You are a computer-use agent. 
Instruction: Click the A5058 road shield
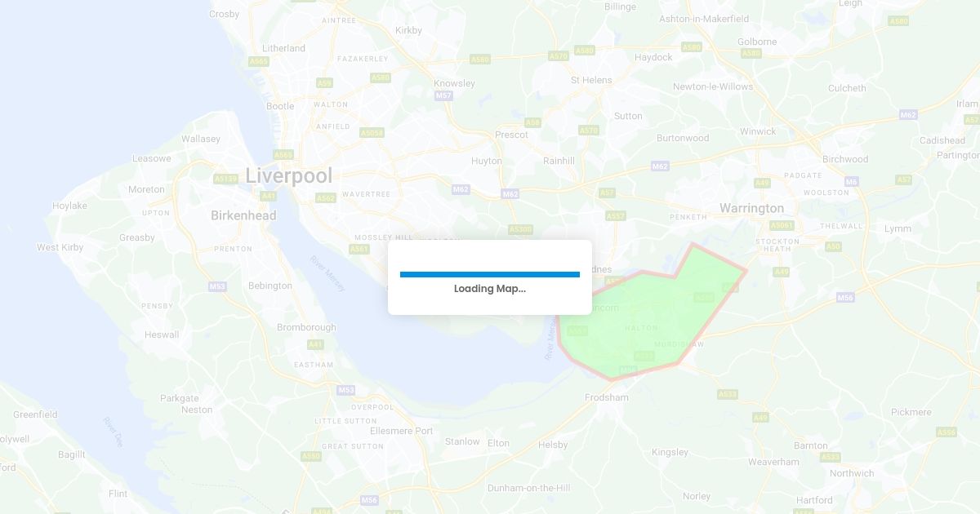coord(372,132)
